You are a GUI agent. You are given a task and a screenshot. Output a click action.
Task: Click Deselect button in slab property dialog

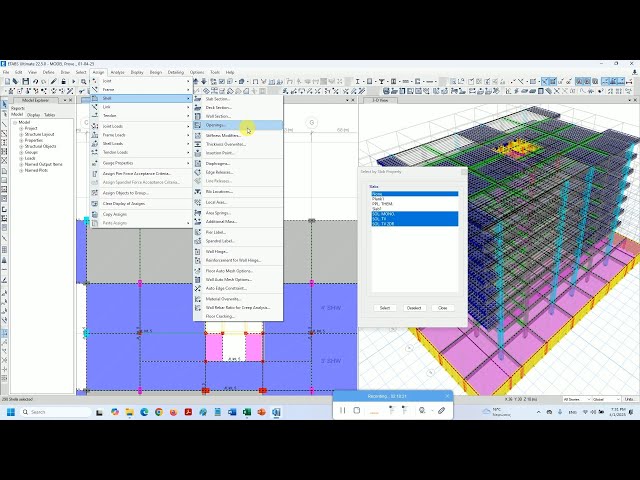414,308
